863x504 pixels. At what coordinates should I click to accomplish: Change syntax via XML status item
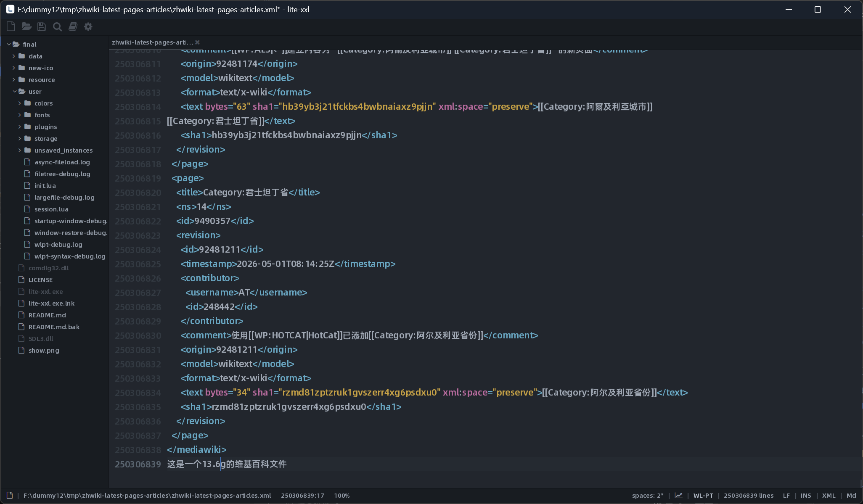[x=829, y=496]
